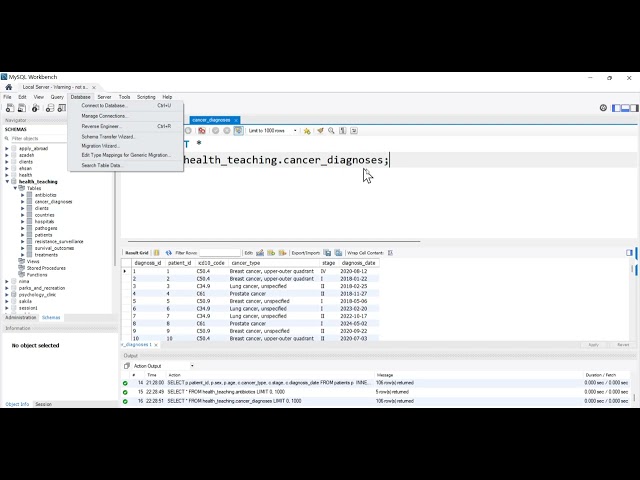
Task: Choose Connect to Database menu entry
Action: [x=126, y=105]
